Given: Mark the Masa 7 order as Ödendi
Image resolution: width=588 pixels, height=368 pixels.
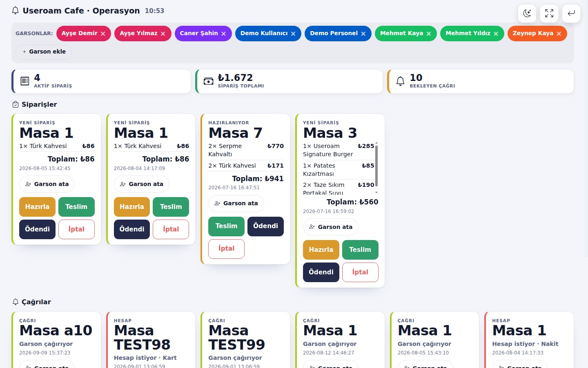Looking at the screenshot, I should coord(265,227).
